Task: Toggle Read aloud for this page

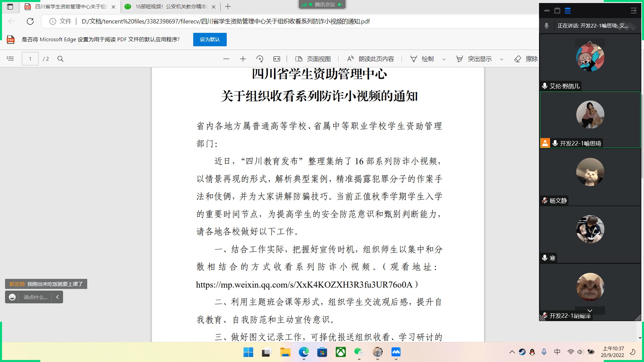Action: tap(371, 59)
